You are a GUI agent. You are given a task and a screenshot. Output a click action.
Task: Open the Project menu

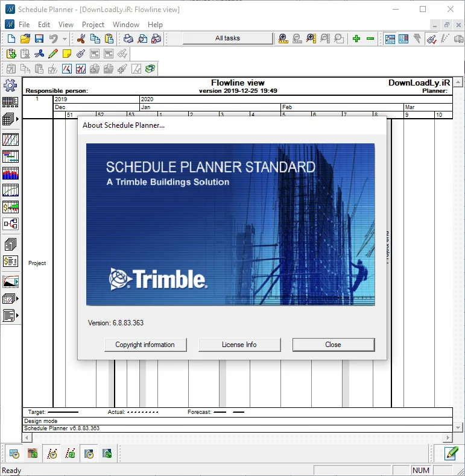(93, 25)
